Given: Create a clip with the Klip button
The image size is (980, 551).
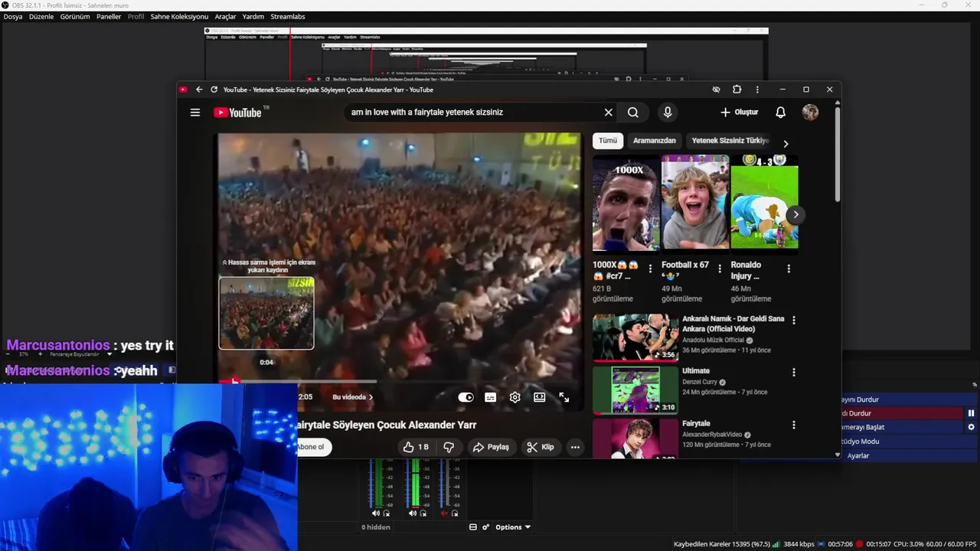Looking at the screenshot, I should (x=541, y=447).
